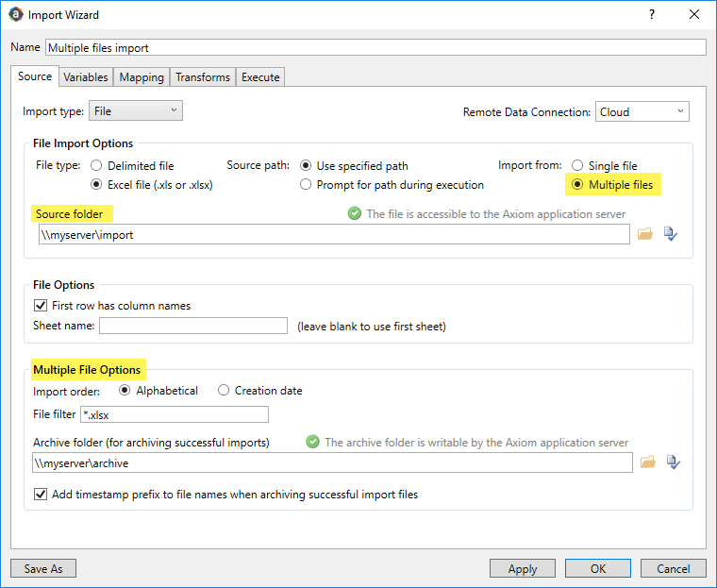Click the Help question mark icon
717x588 pixels.
pyautogui.click(x=652, y=15)
